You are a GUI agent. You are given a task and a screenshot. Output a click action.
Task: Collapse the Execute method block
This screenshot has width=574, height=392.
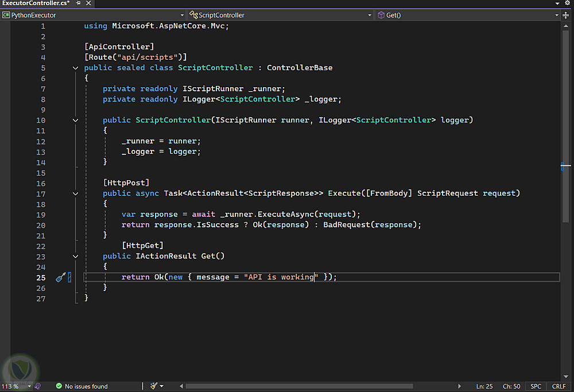pyautogui.click(x=76, y=194)
